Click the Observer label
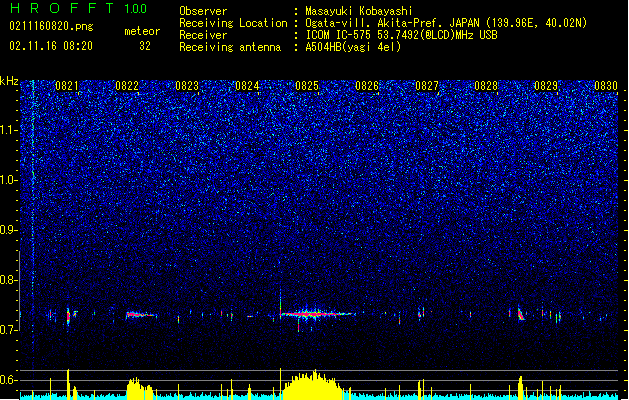 (x=203, y=11)
